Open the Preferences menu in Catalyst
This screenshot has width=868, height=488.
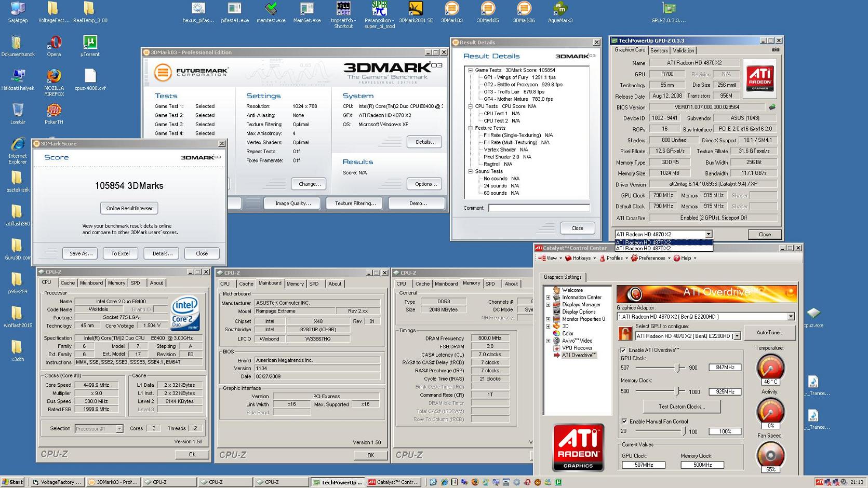point(651,258)
